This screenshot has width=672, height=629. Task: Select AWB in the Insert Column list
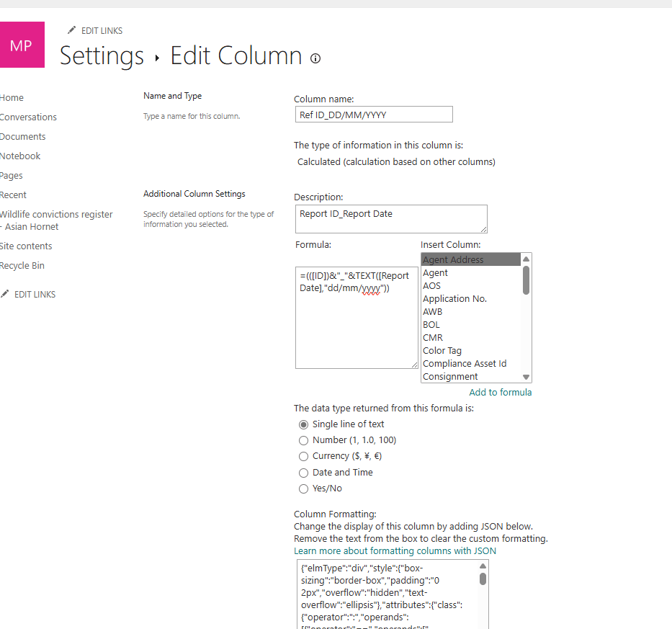[470, 312]
